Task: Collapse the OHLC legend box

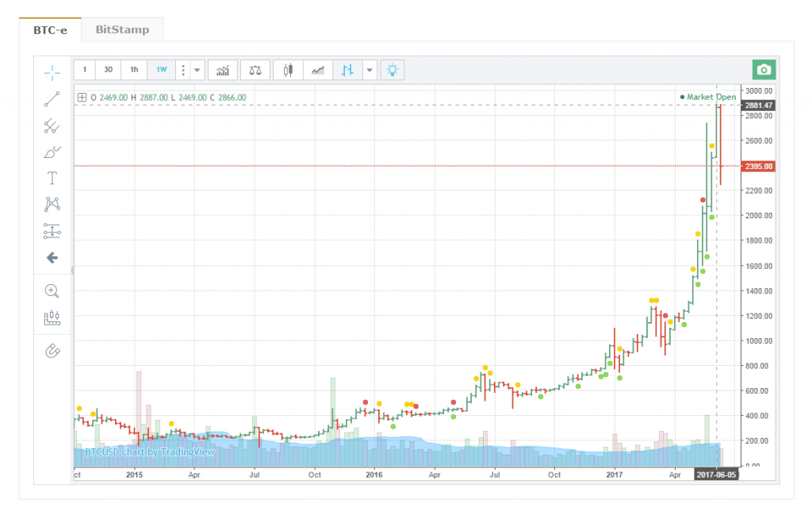Action: tap(82, 98)
